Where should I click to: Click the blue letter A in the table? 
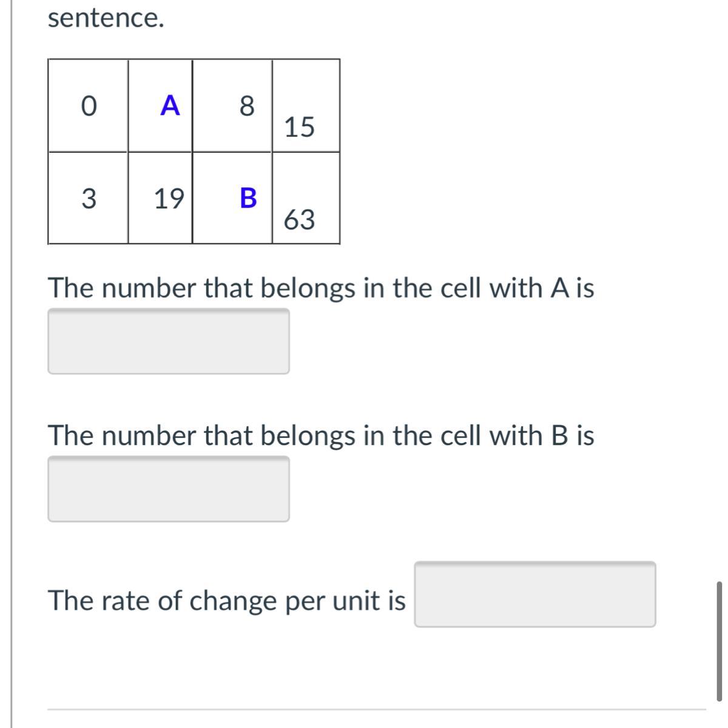[x=170, y=106]
